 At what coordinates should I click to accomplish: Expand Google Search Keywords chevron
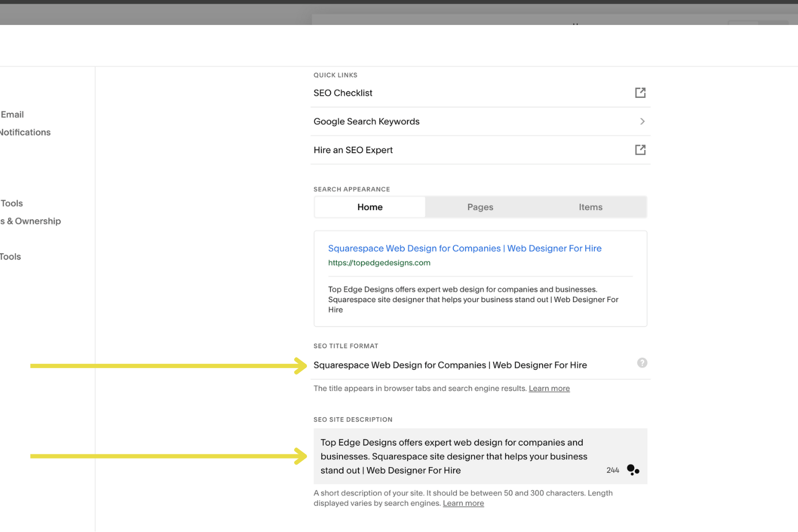click(x=642, y=121)
